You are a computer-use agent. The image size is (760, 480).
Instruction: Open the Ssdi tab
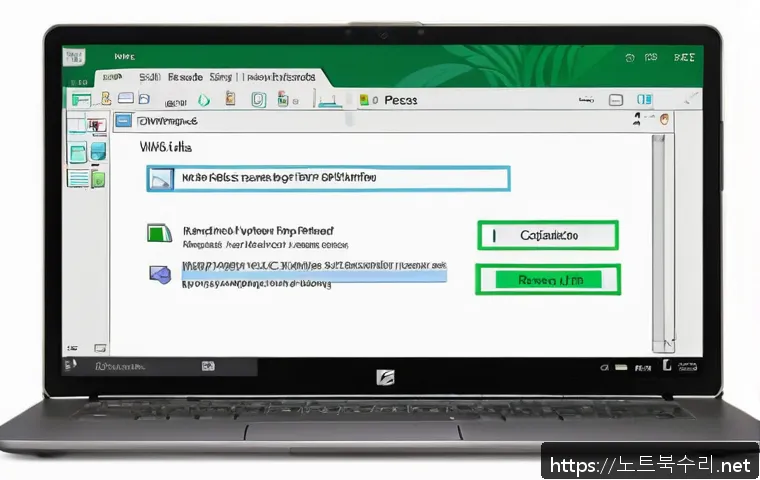tap(149, 76)
